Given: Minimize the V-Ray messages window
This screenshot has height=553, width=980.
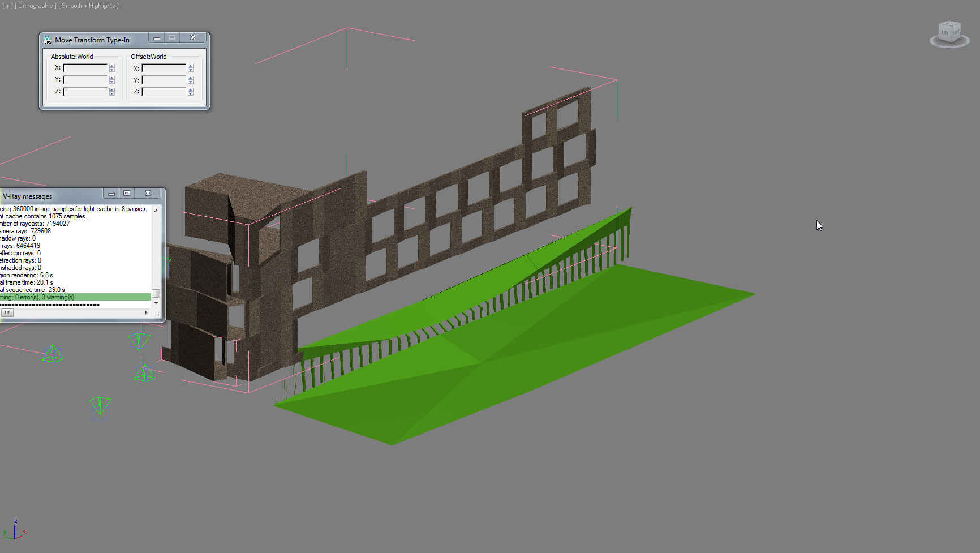Looking at the screenshot, I should tap(111, 194).
